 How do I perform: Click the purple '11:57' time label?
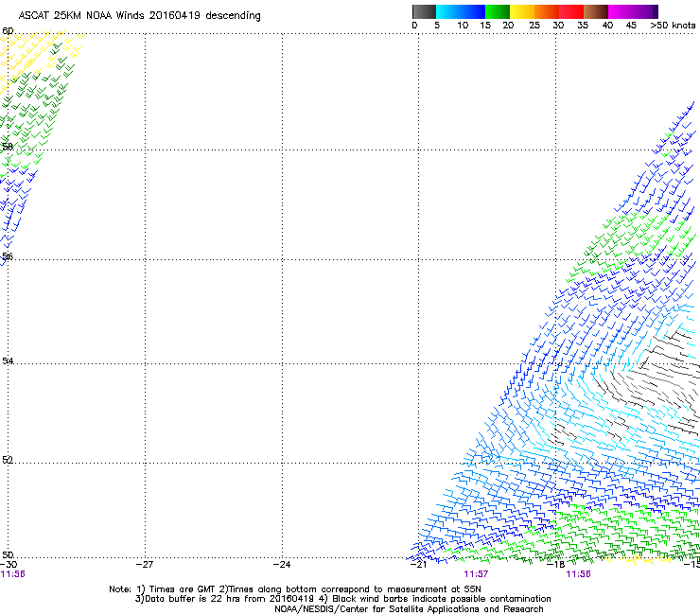[x=477, y=574]
